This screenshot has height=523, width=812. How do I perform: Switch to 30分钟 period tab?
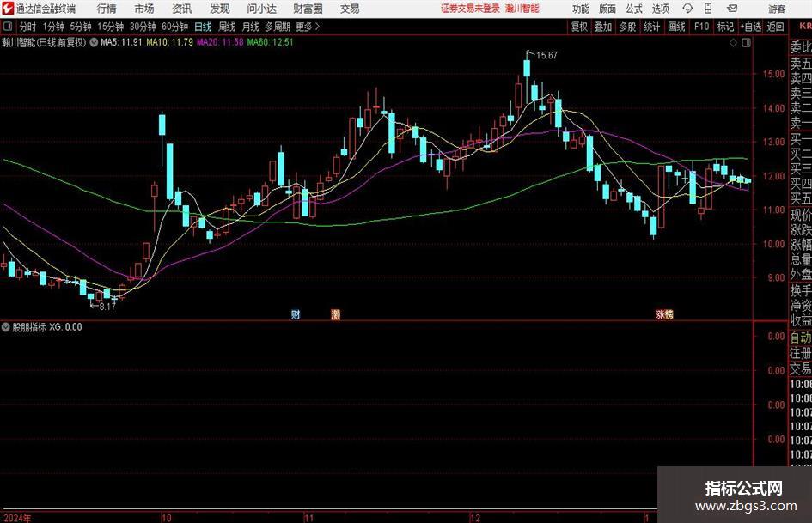point(143,27)
